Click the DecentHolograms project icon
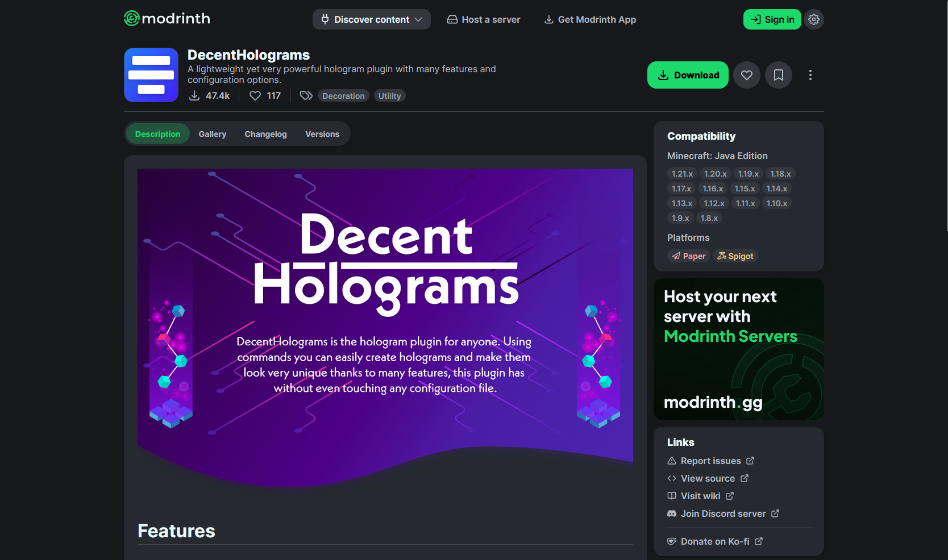948x560 pixels. click(x=151, y=75)
